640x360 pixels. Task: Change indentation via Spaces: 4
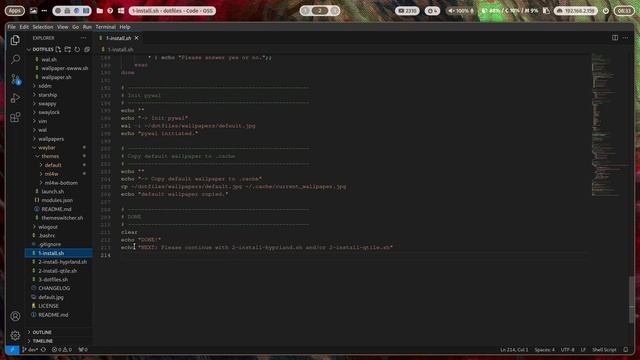(x=544, y=350)
